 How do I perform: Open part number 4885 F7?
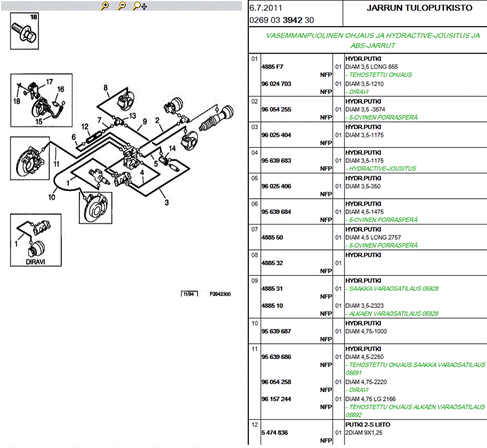click(272, 67)
